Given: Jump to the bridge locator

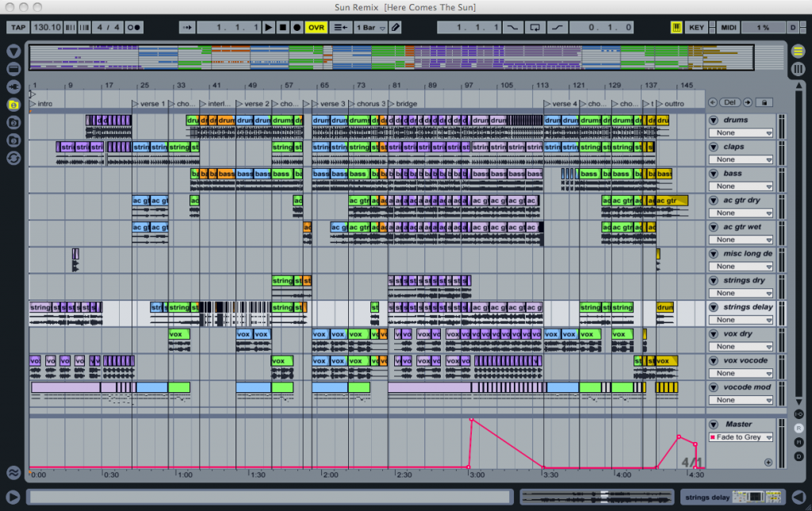Looking at the screenshot, I should 402,104.
